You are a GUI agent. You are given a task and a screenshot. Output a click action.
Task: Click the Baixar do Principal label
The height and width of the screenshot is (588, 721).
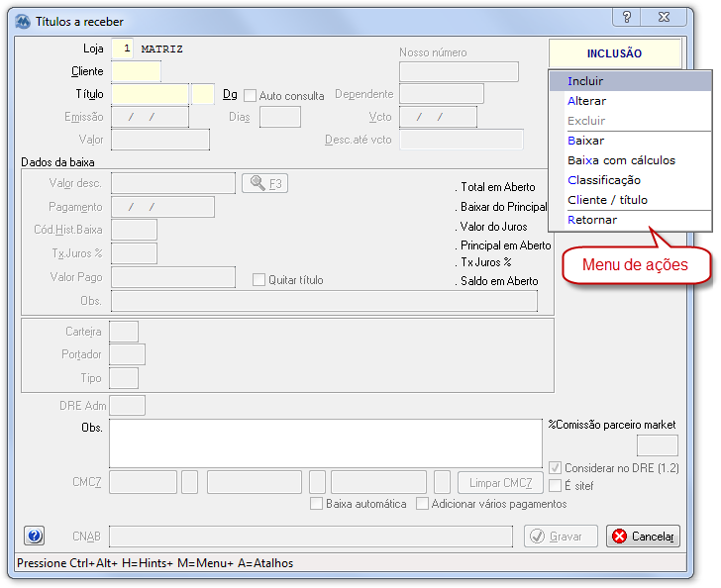click(504, 207)
